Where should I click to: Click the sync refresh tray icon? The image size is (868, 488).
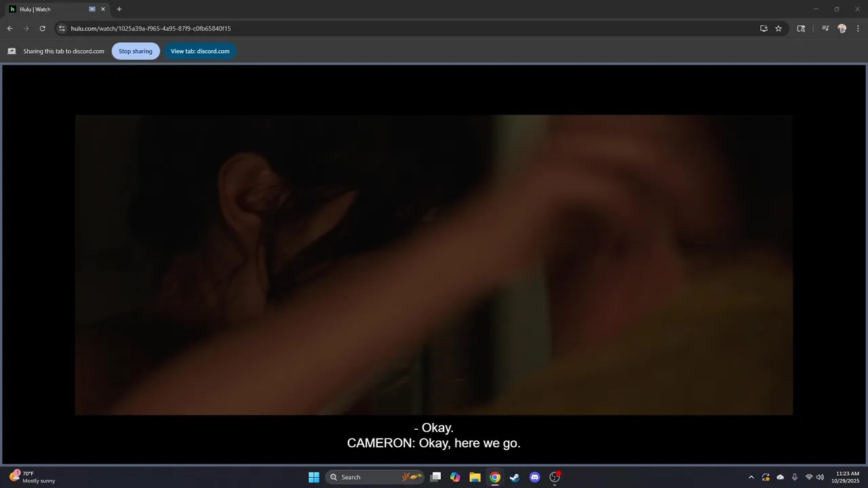pyautogui.click(x=766, y=477)
